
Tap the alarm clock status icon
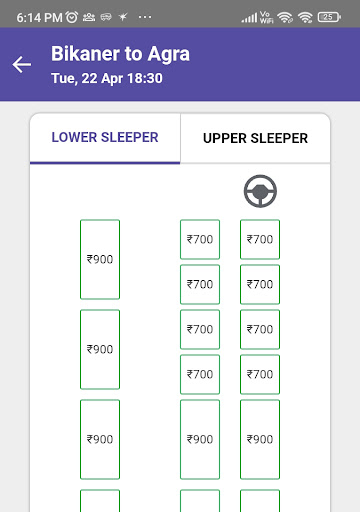(72, 17)
